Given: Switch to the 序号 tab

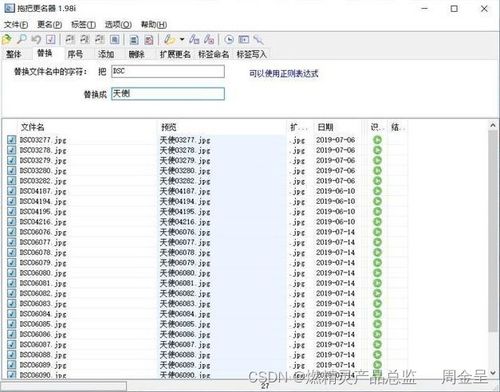Looking at the screenshot, I should (75, 54).
